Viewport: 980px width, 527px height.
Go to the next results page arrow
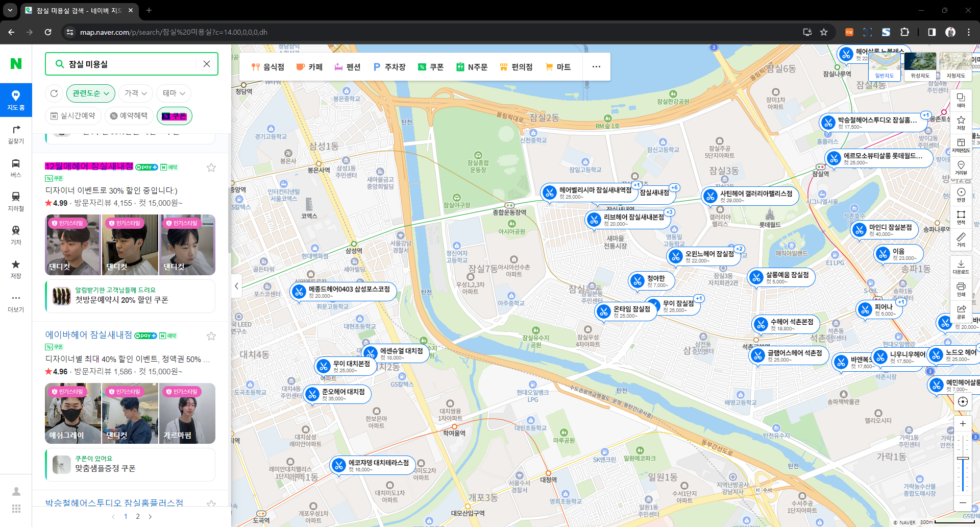[150, 516]
